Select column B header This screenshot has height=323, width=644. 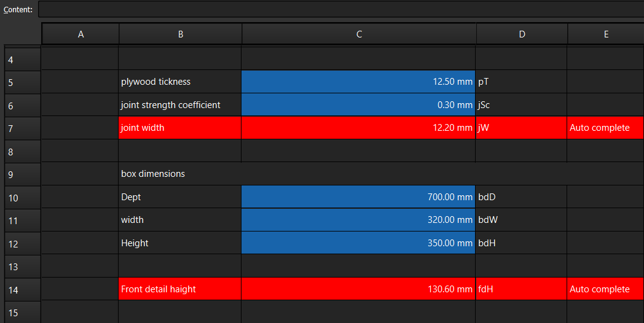click(x=181, y=35)
